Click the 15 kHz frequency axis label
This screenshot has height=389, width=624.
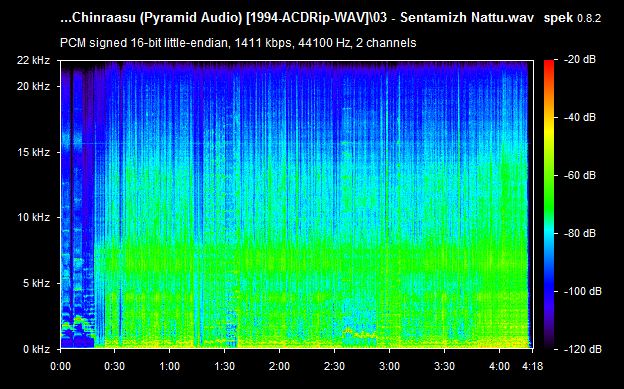click(x=33, y=152)
